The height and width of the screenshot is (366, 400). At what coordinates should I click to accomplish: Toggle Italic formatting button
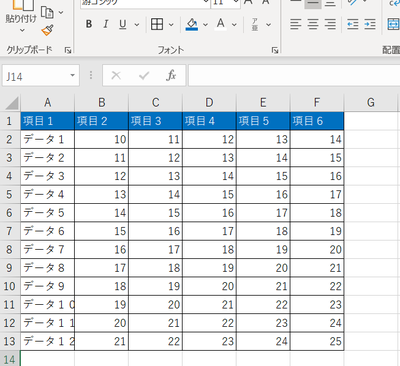click(106, 24)
